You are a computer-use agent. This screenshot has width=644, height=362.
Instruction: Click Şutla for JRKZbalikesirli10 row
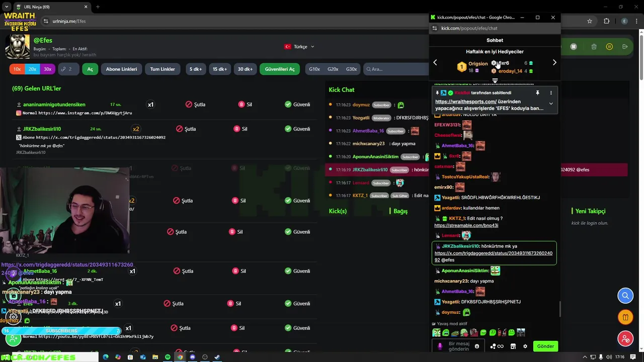point(186,129)
